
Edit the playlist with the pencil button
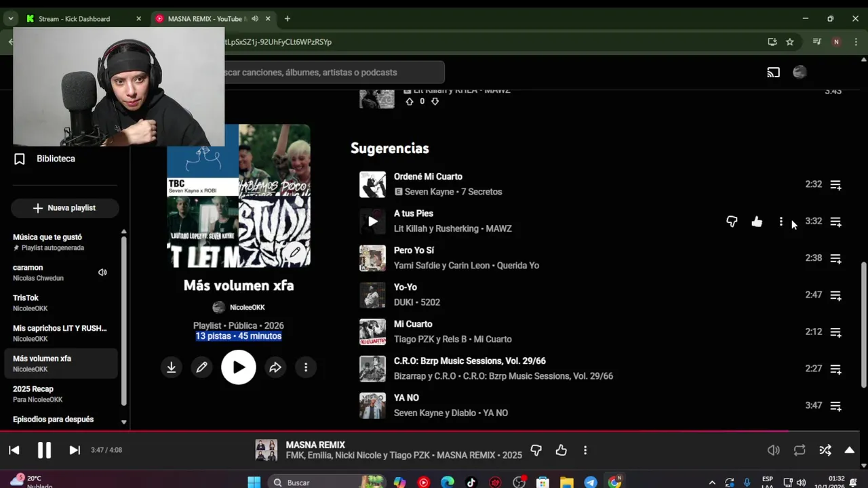click(x=202, y=367)
